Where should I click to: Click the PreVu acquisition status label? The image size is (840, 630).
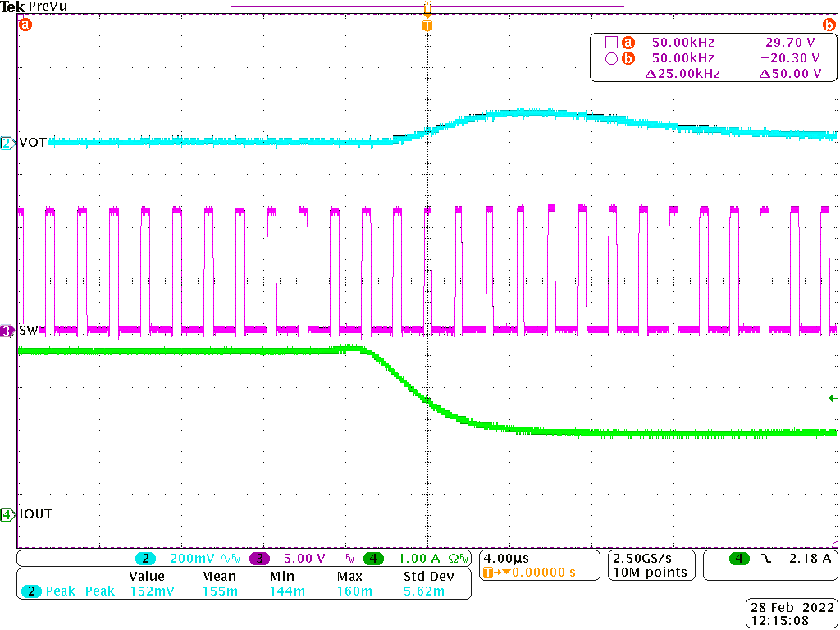click(48, 7)
